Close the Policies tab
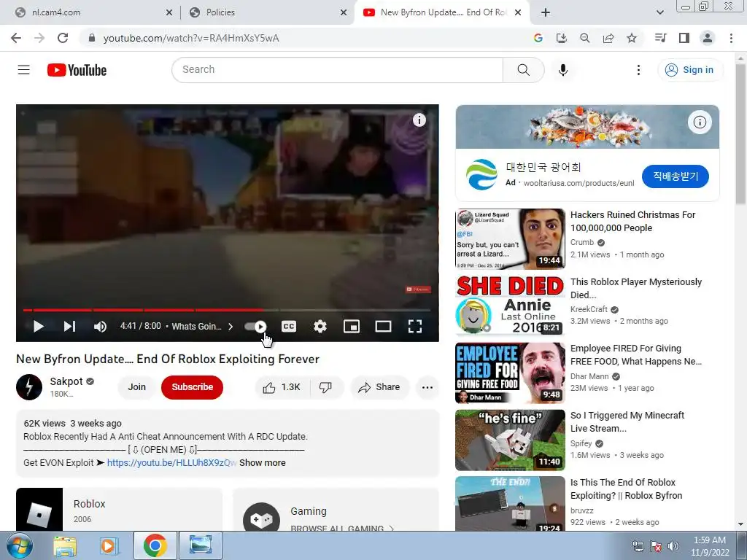 pyautogui.click(x=344, y=13)
